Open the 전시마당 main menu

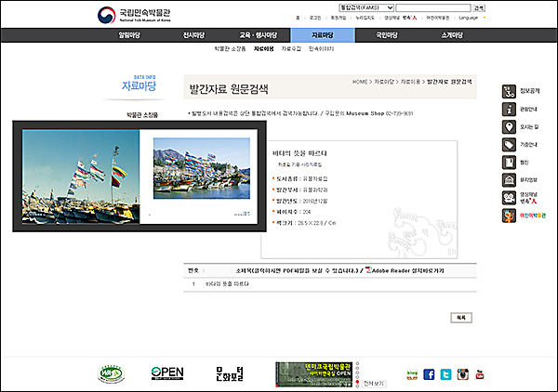click(x=194, y=35)
